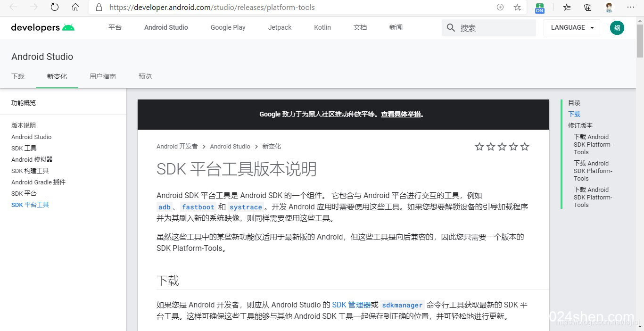644x331 pixels.
Task: Click the green ON extension icon
Action: (x=539, y=7)
